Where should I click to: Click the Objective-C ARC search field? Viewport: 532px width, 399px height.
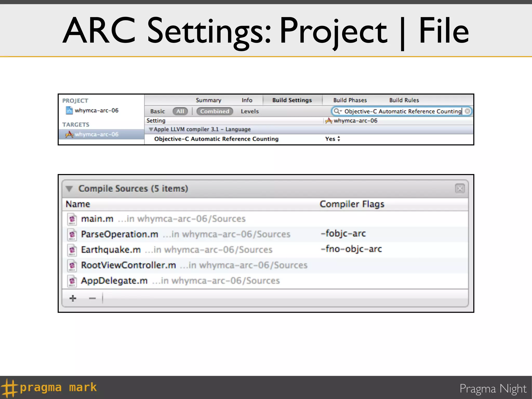coord(402,111)
